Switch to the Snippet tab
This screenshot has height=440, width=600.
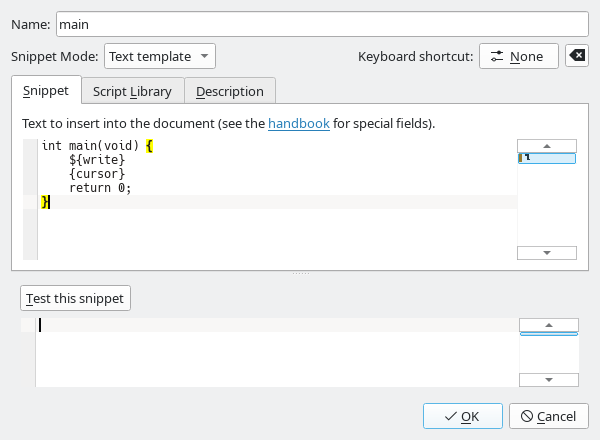coord(46,91)
